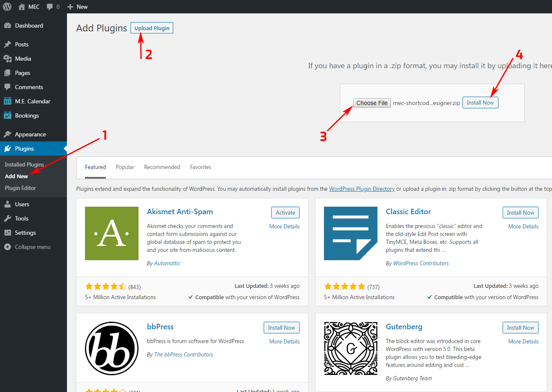This screenshot has width=552, height=392.
Task: Click Install Now for the uploaded zip
Action: coord(480,102)
